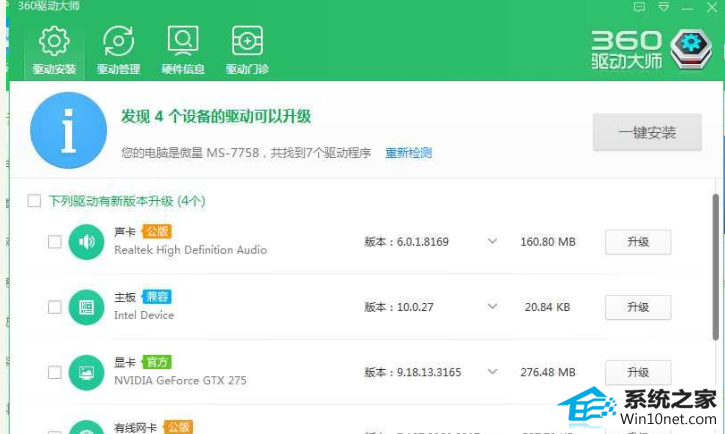The height and width of the screenshot is (434, 725).
Task: Click the 版本：9.18.13.3165 text
Action: [x=413, y=373]
